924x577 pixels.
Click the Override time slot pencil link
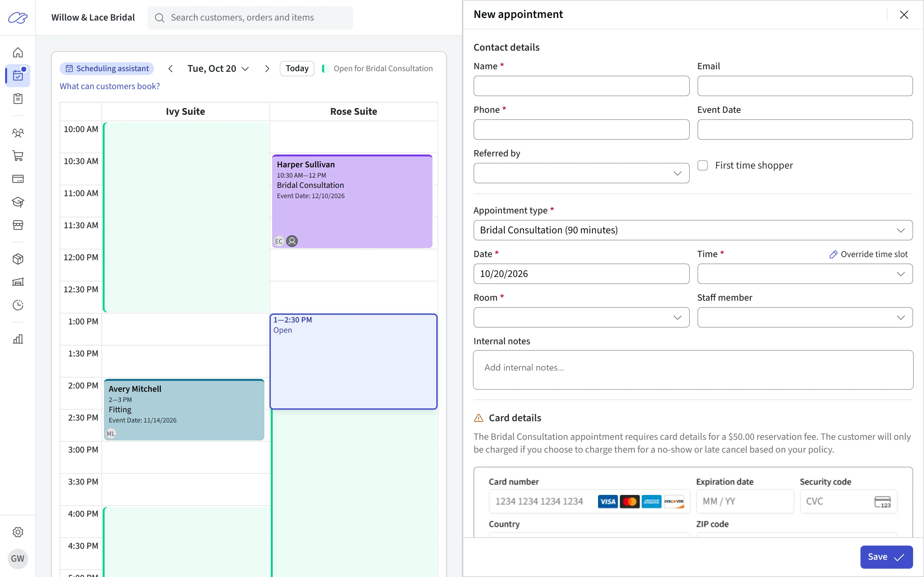[868, 254]
